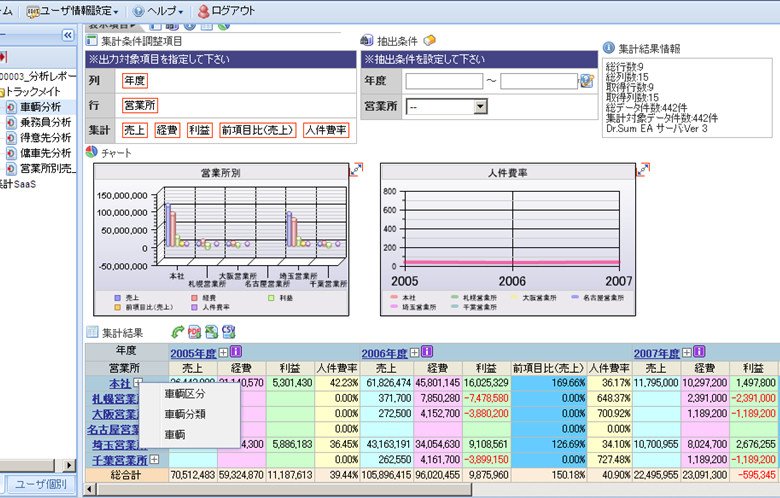Viewport: 780px width, 498px height.
Task: Export results using the CSV icon
Action: [228, 331]
